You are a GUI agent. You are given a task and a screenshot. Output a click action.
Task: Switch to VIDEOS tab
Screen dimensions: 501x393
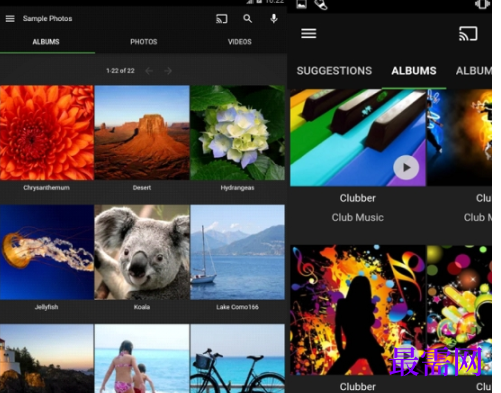(x=240, y=42)
